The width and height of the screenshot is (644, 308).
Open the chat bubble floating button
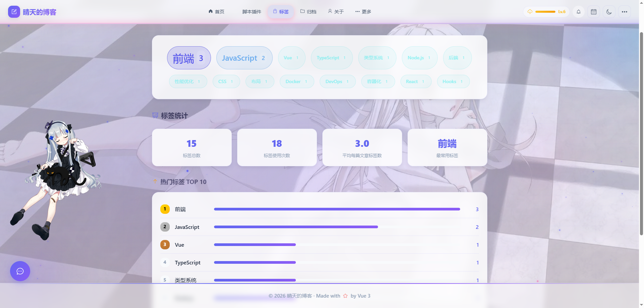click(20, 271)
